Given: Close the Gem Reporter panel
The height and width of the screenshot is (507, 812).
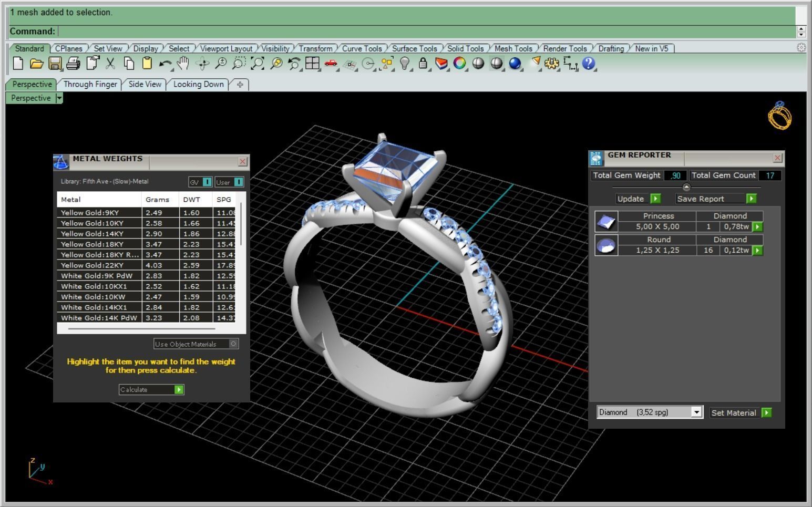Looking at the screenshot, I should pyautogui.click(x=778, y=158).
